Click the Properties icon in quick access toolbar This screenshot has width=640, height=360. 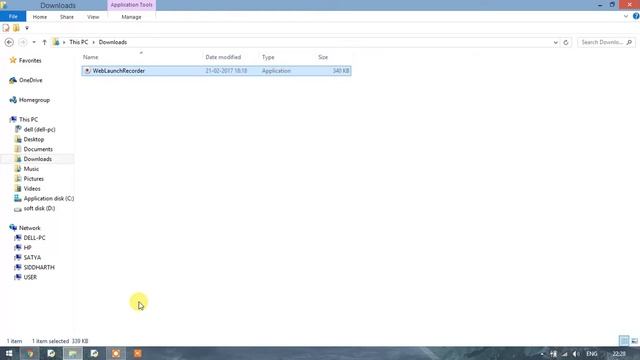[6, 28]
